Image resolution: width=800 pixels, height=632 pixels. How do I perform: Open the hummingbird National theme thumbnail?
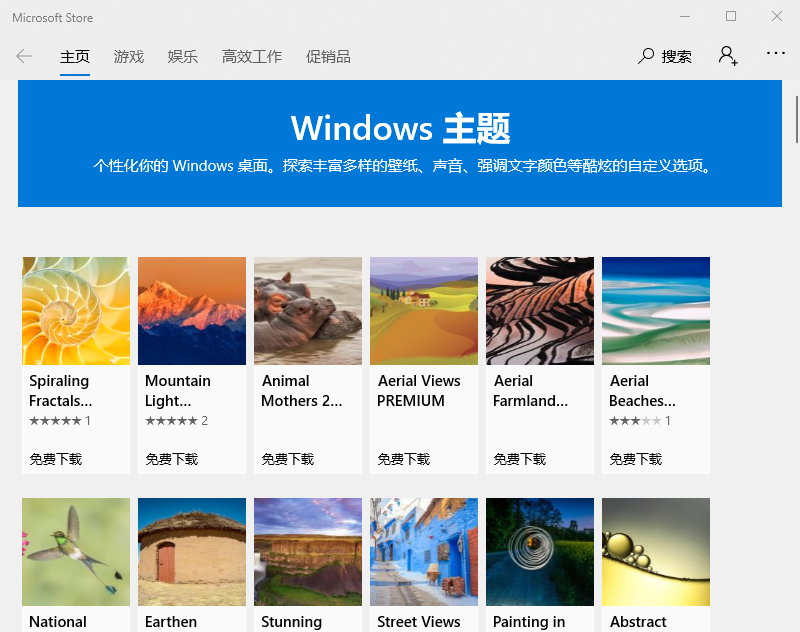pyautogui.click(x=76, y=551)
